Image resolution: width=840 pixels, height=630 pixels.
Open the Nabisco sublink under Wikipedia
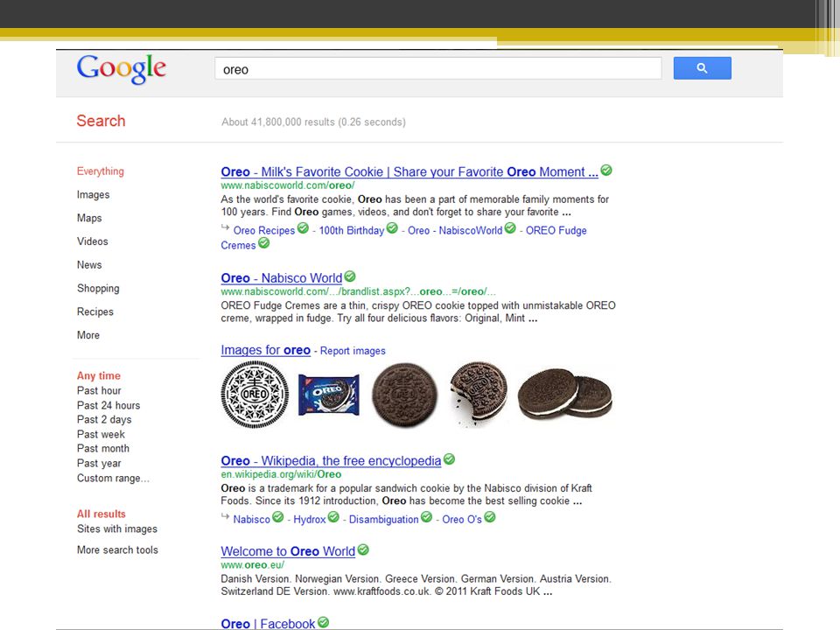(x=251, y=519)
